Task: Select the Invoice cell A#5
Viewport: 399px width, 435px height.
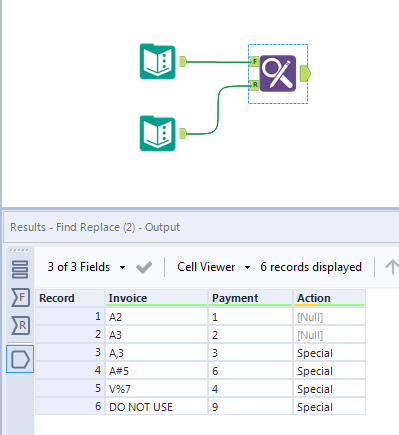Action: click(x=156, y=371)
